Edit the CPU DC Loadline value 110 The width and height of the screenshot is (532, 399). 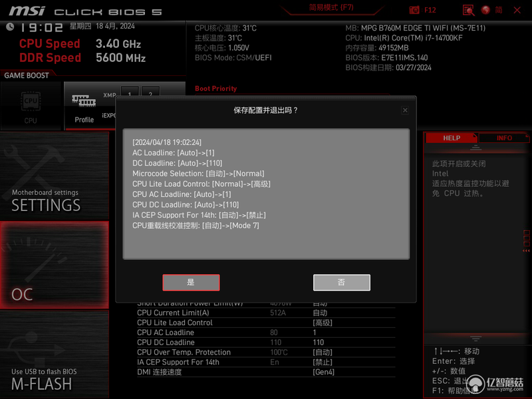coord(319,342)
